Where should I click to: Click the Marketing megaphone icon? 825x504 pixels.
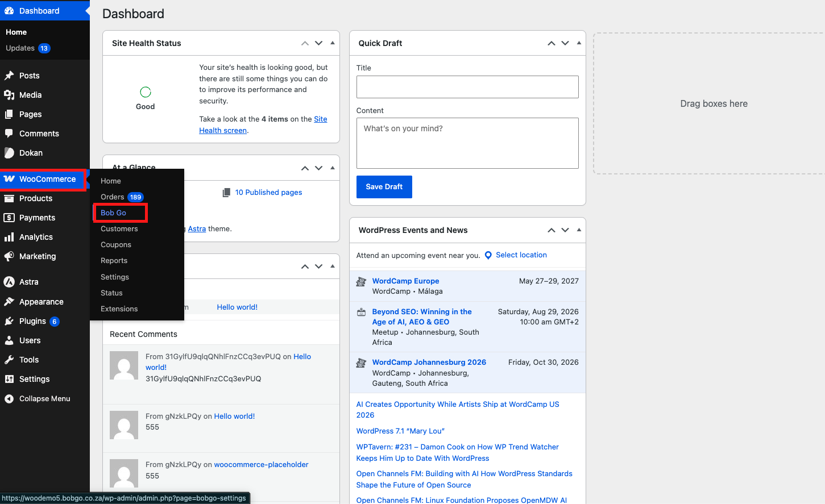[x=9, y=256]
